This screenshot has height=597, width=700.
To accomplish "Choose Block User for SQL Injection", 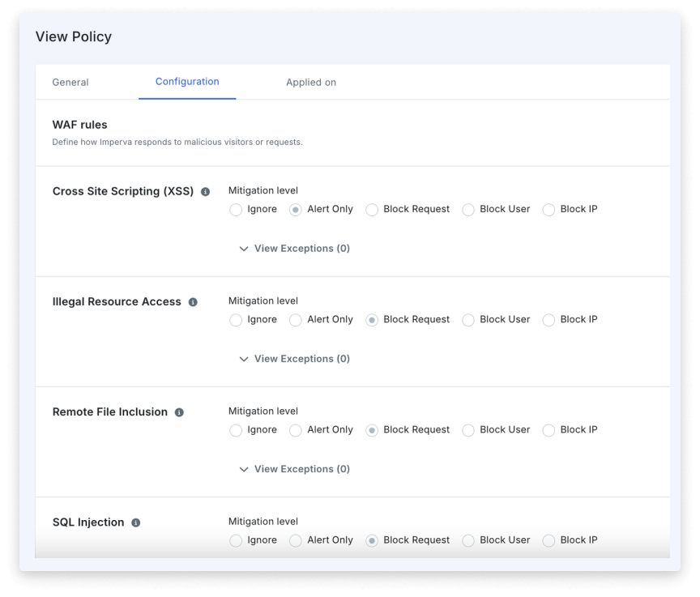I will point(468,540).
